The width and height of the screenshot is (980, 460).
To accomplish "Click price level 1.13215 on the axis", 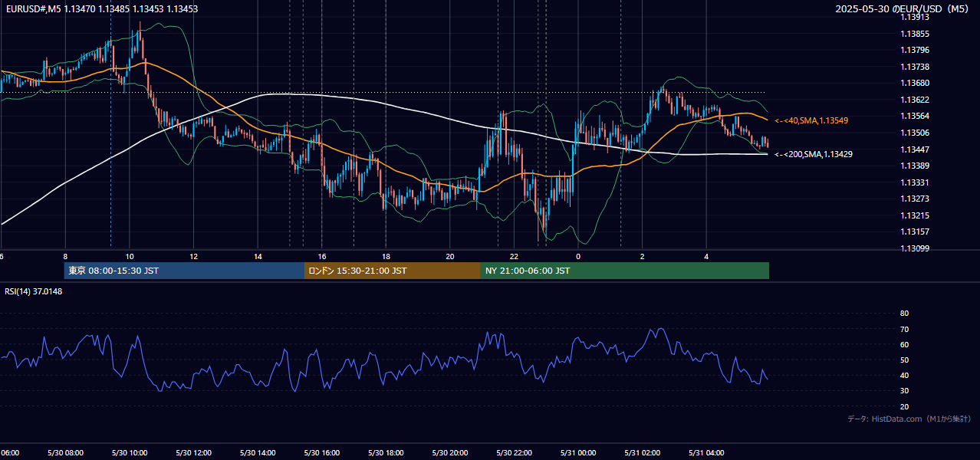I will point(915,215).
